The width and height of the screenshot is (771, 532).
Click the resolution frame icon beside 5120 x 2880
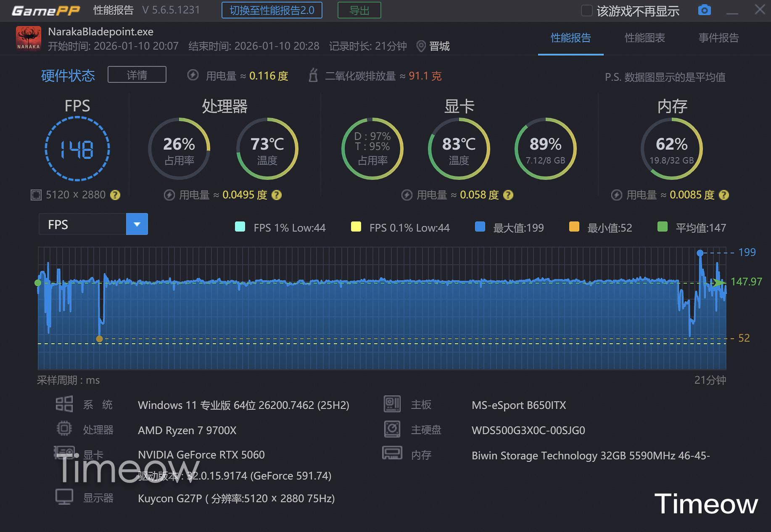click(36, 195)
